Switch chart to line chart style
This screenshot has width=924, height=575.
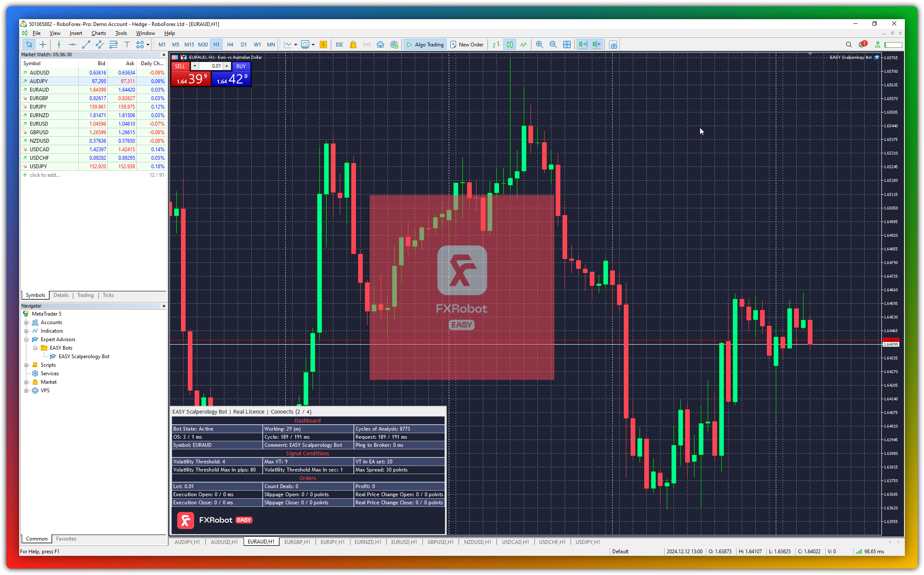[523, 44]
